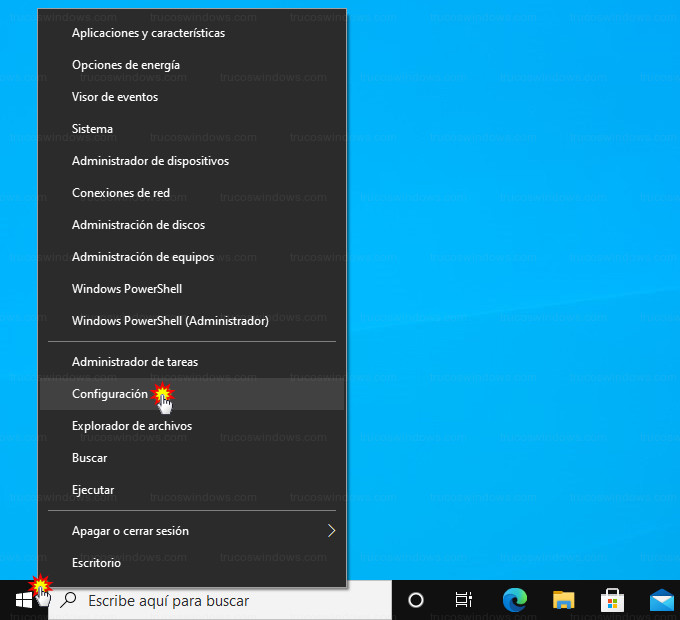The image size is (680, 620).
Task: Open Aplicaciones y características
Action: [192, 33]
